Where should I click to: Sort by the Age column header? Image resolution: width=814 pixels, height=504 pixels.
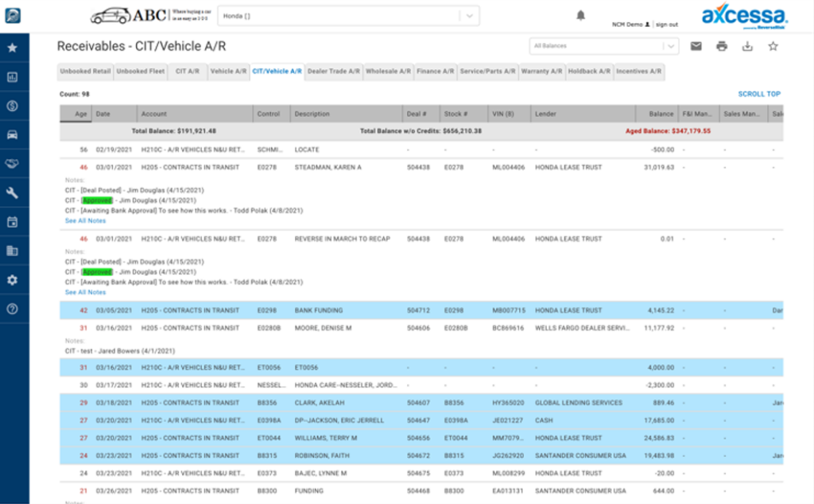click(76, 114)
